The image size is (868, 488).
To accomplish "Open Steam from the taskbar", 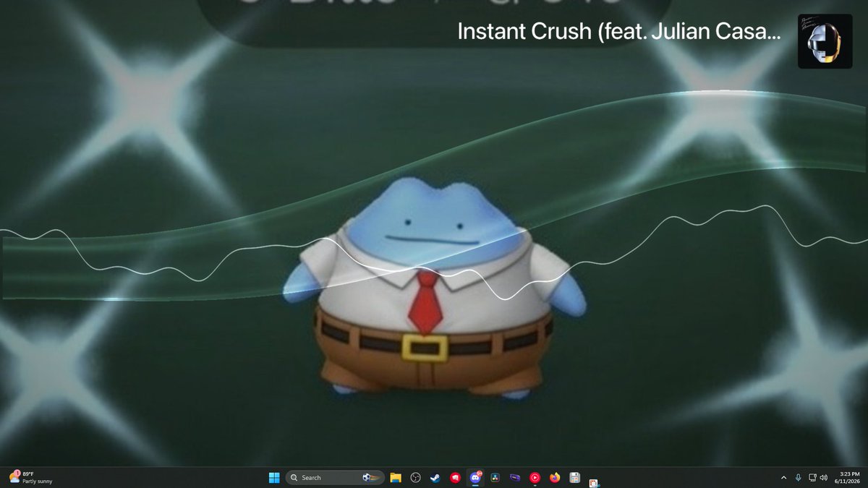I will pos(435,477).
